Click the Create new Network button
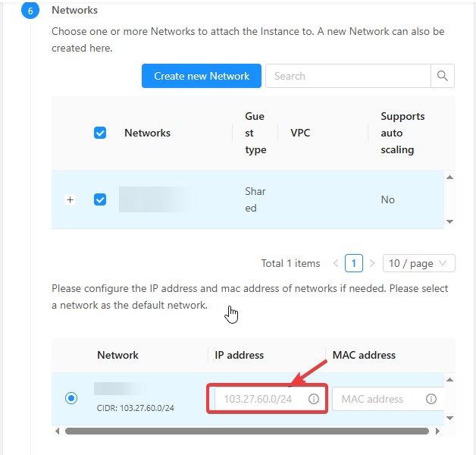The width and height of the screenshot is (476, 455). point(202,76)
